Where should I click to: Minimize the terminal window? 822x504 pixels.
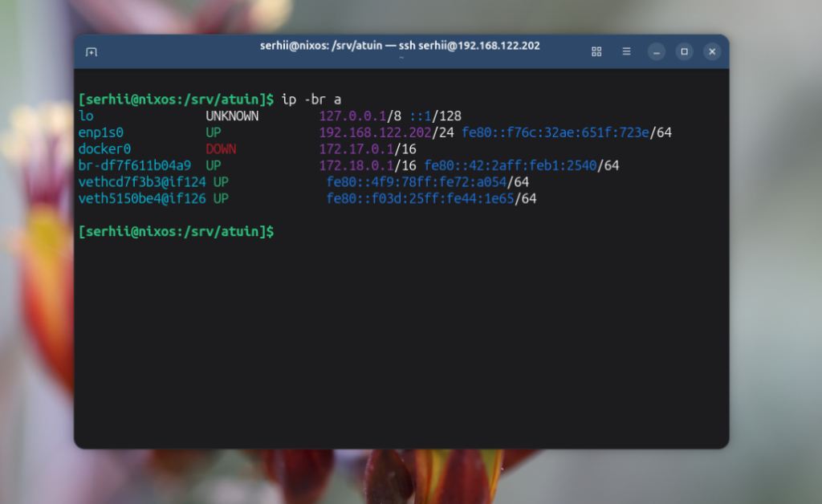(657, 51)
